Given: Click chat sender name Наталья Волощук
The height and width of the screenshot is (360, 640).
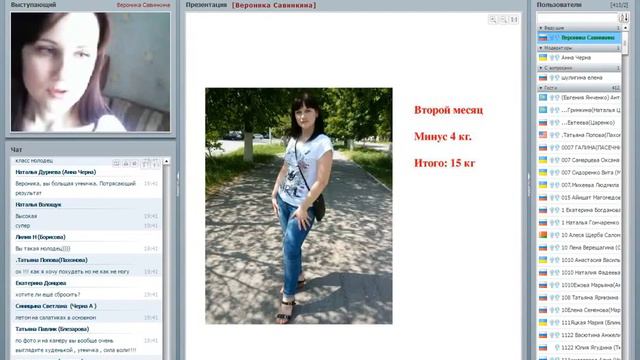Looking at the screenshot, I should [38, 204].
